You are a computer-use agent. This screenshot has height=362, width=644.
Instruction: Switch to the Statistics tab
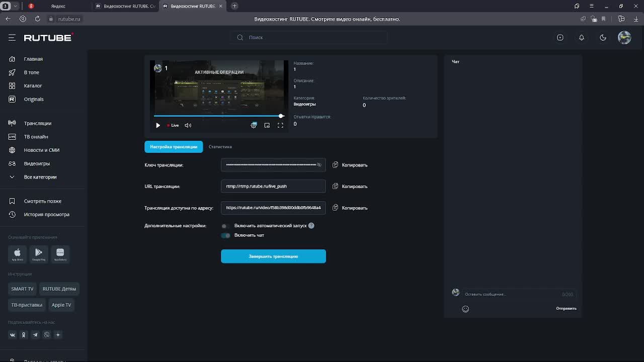(220, 147)
